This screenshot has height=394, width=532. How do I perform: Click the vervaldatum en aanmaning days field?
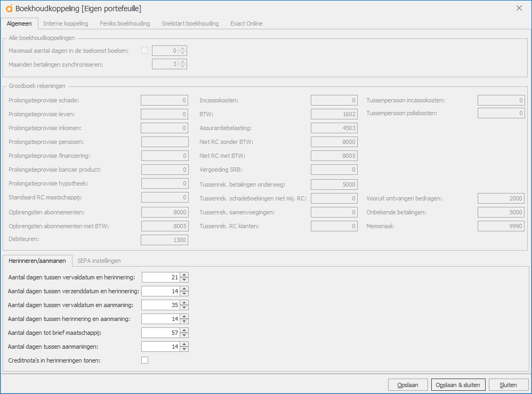click(x=161, y=305)
